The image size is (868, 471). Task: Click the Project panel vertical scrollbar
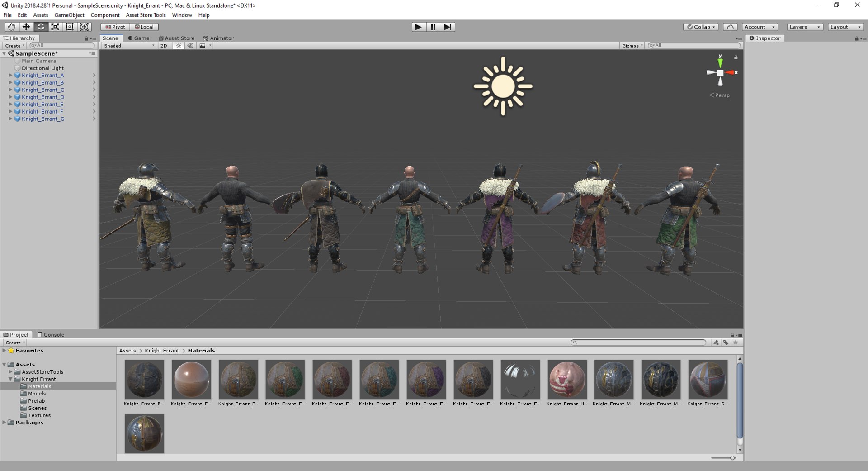coord(740,400)
